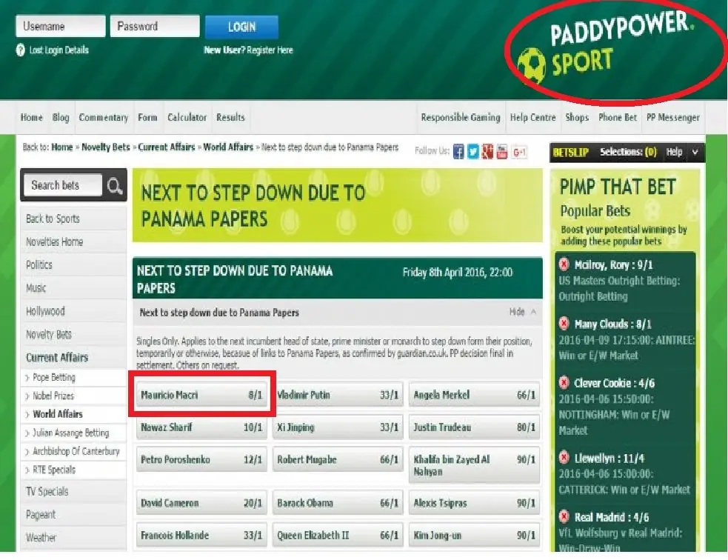Focus the Username field
The image size is (728, 560).
pos(60,26)
